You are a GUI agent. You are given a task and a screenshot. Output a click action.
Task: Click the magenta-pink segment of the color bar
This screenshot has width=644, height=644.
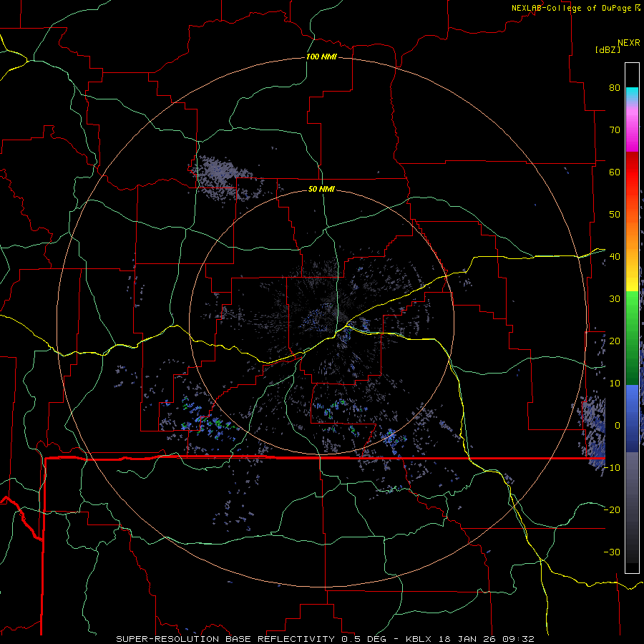632,128
